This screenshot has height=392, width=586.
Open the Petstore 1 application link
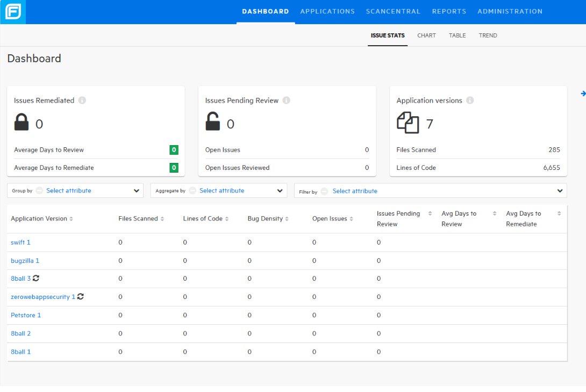26,315
